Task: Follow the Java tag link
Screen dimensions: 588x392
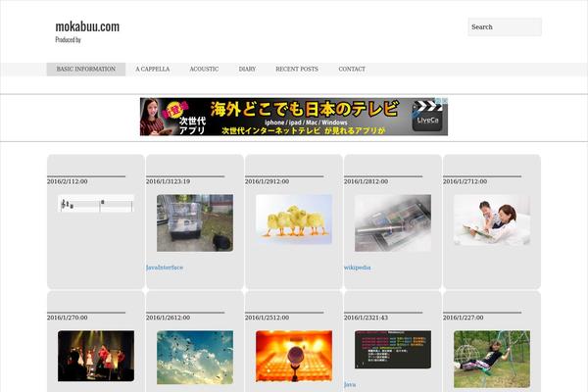Action: click(350, 385)
